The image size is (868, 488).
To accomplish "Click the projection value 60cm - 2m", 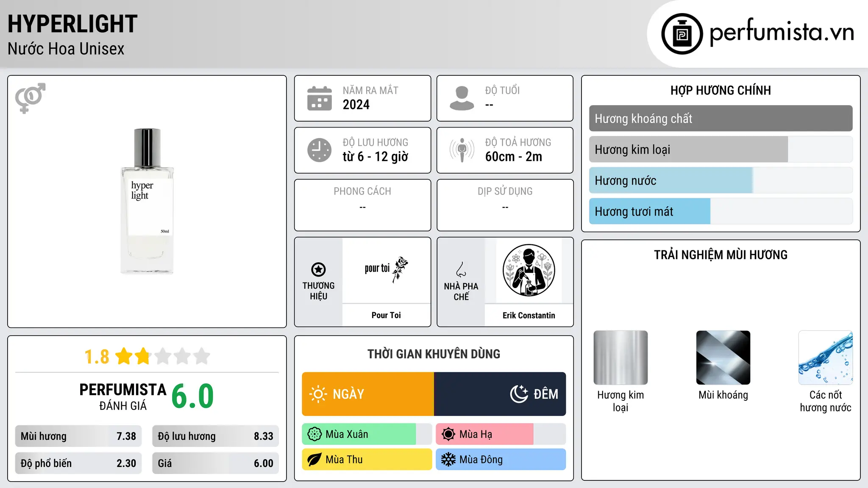I will click(514, 157).
